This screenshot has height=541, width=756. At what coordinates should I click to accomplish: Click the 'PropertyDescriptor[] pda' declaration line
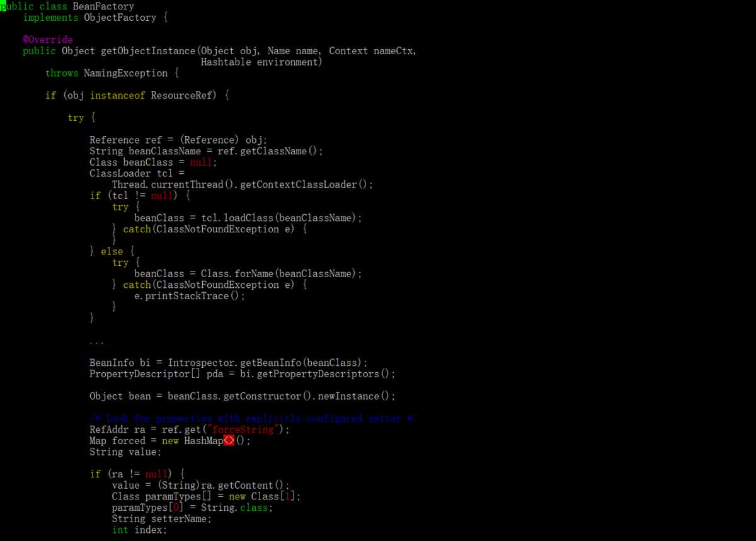[243, 374]
